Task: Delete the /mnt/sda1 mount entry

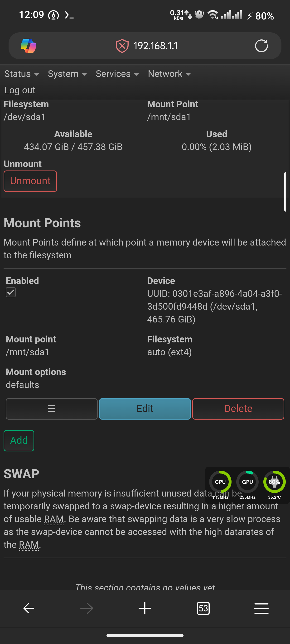Action: pos(238,409)
